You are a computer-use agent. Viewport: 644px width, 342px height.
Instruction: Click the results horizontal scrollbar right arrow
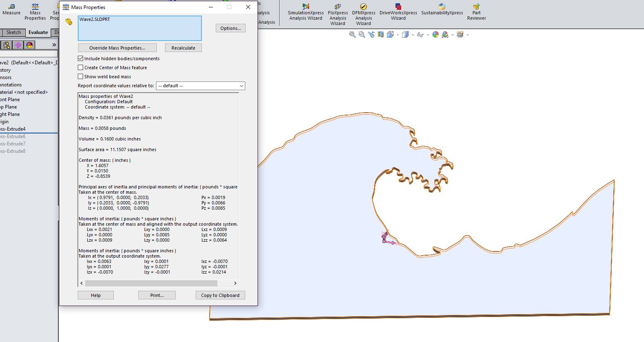(235, 283)
